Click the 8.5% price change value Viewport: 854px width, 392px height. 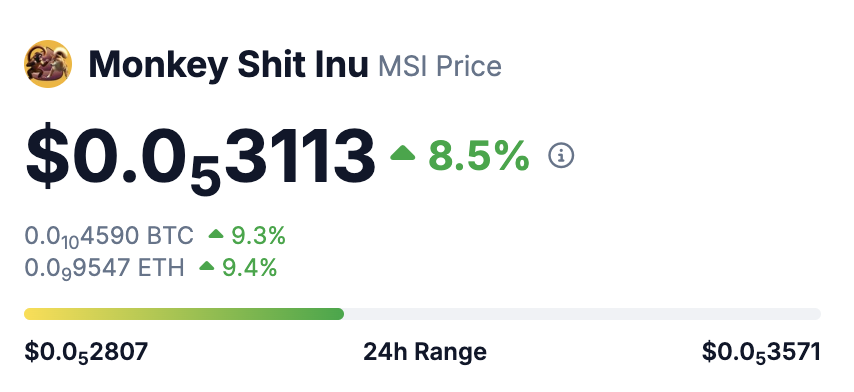point(479,156)
